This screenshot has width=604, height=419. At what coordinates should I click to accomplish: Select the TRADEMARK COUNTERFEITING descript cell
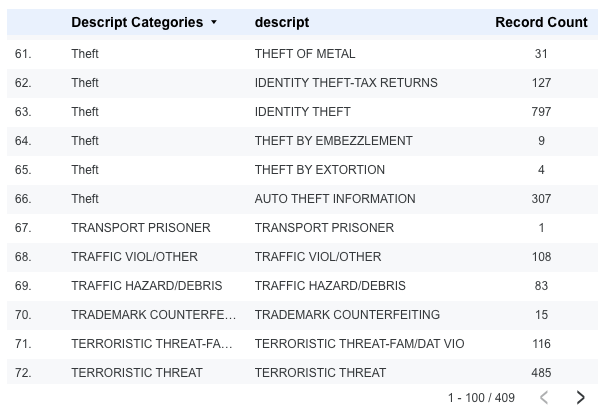coord(347,315)
